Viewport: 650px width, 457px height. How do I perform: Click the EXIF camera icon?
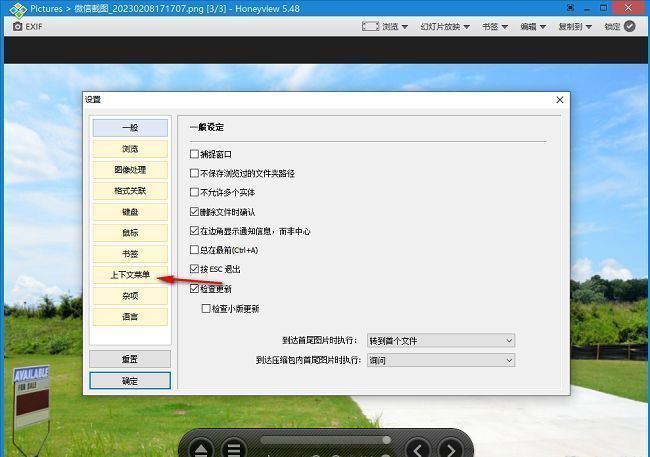pos(17,27)
